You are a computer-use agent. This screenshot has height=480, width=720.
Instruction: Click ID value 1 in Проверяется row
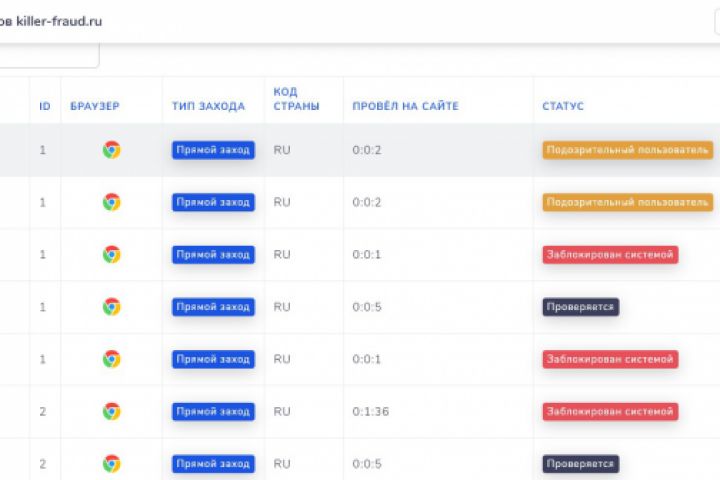click(43, 307)
